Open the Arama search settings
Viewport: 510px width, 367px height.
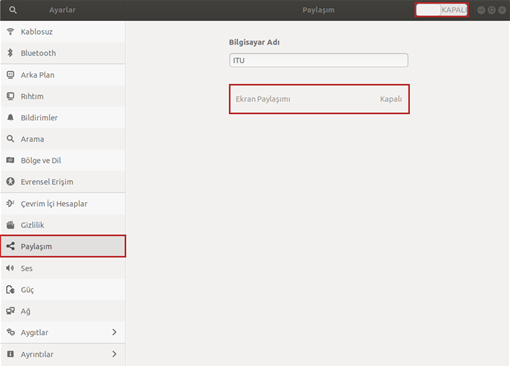point(63,139)
